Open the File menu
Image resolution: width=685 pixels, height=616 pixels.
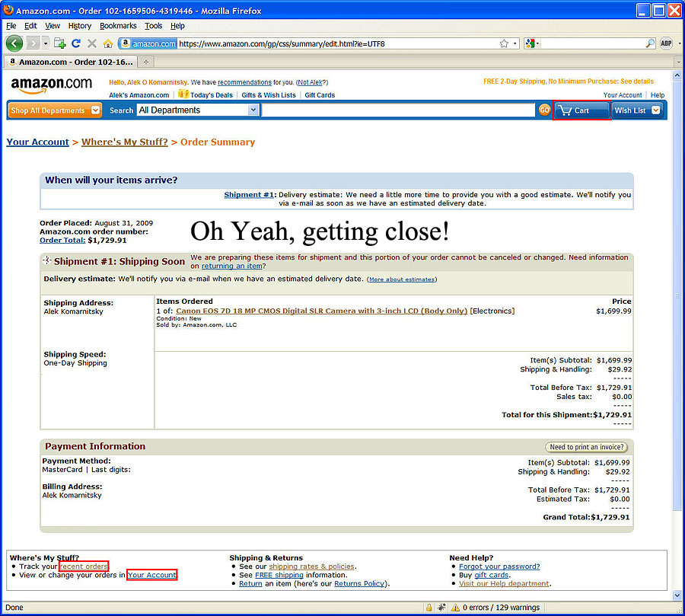(11, 26)
